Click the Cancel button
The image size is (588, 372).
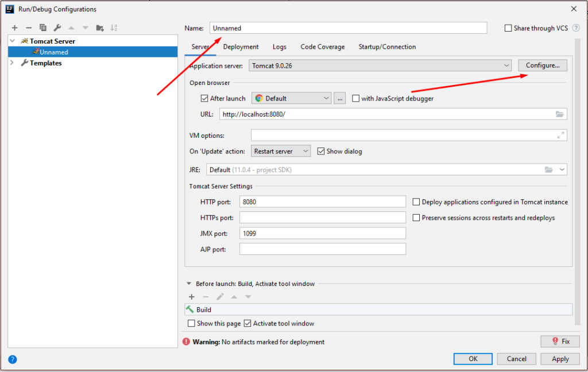[516, 359]
